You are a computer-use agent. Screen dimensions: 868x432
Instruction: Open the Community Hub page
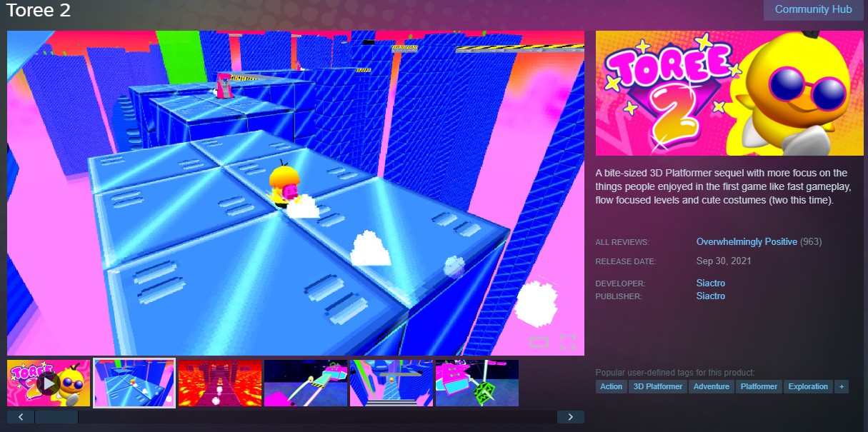pyautogui.click(x=813, y=10)
